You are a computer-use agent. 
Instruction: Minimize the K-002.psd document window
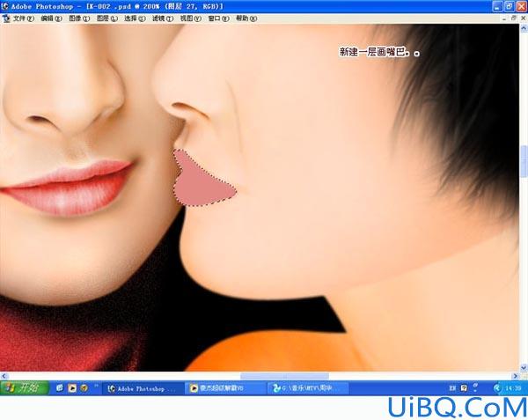[x=503, y=18]
